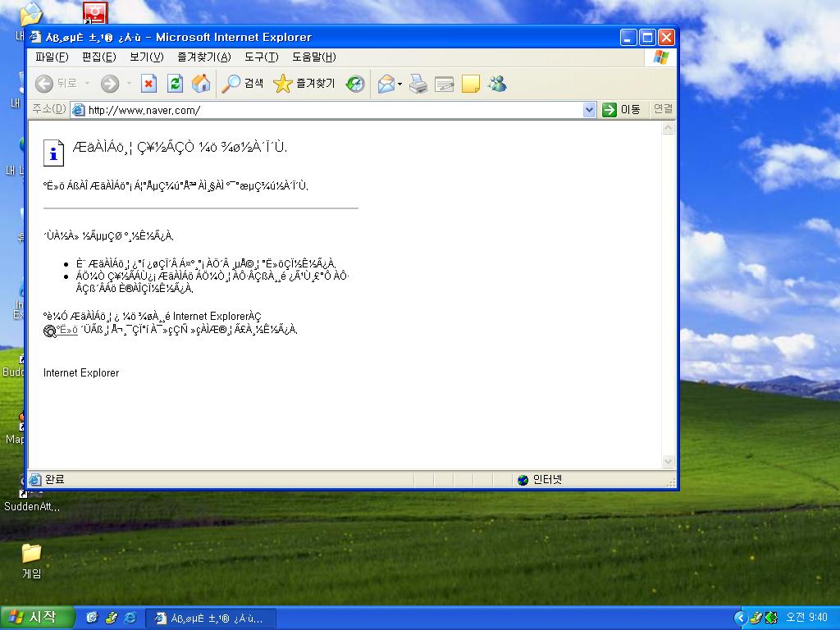Open the 보기(V) menu
840x630 pixels.
pos(146,57)
